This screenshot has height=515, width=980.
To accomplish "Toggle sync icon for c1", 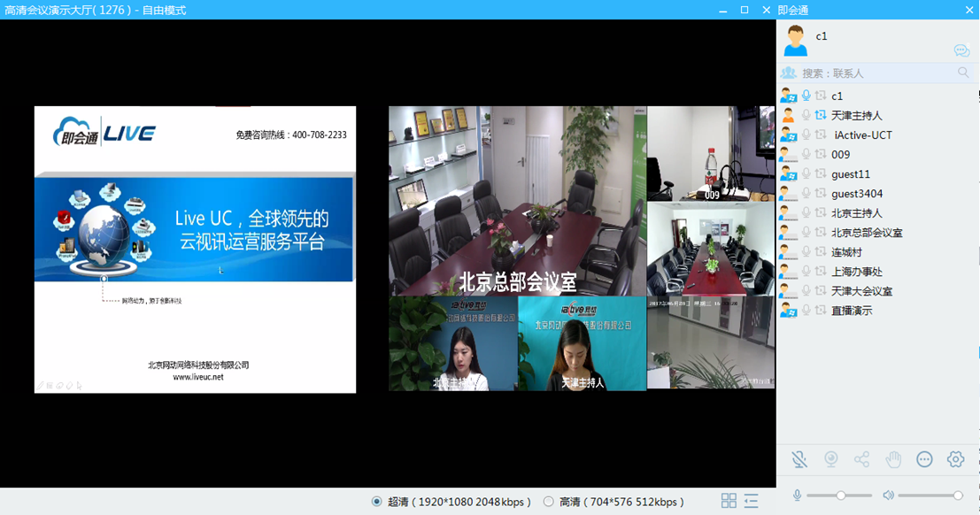I will tap(821, 96).
